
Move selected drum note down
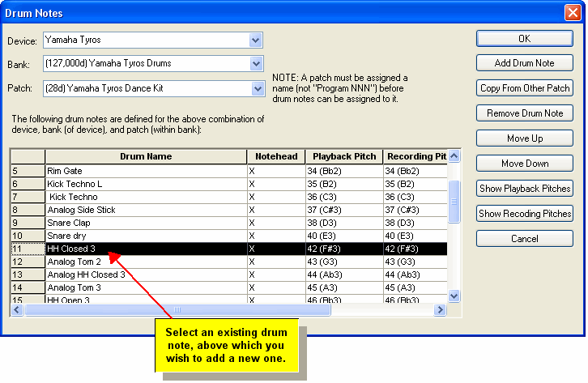point(524,164)
